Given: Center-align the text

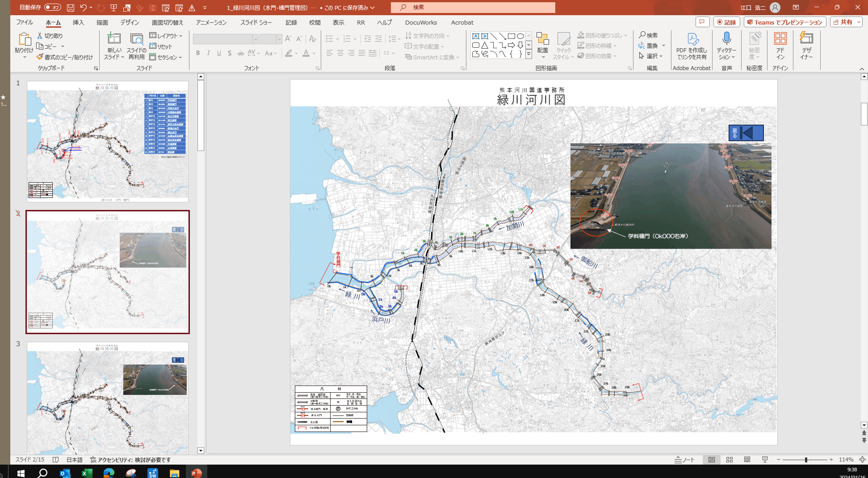Looking at the screenshot, I should tap(340, 53).
